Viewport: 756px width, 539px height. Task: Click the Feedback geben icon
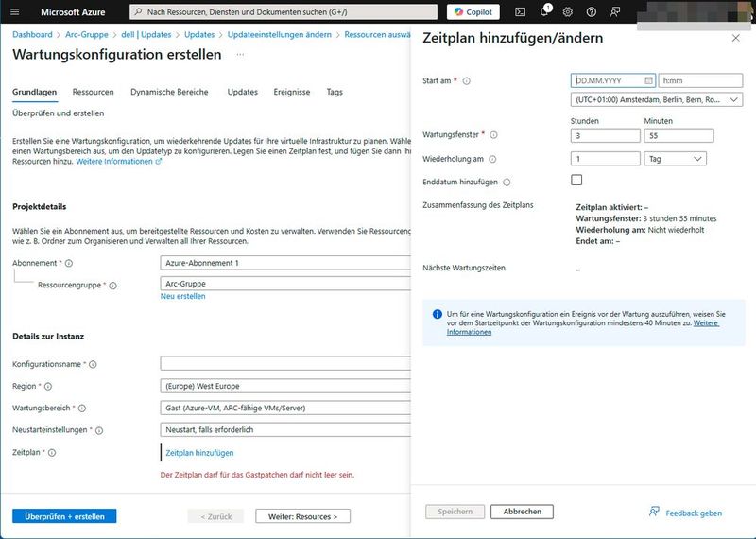pos(654,512)
